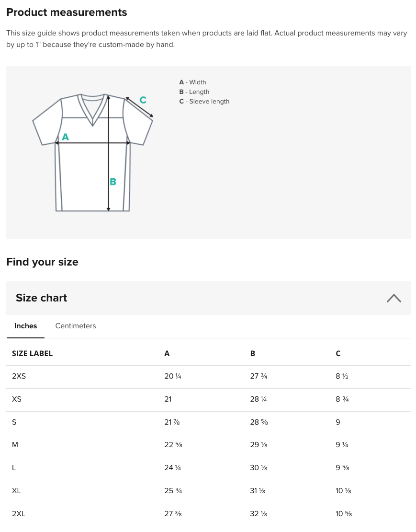
Task: Switch to the Centimeters tab
Action: tap(76, 326)
